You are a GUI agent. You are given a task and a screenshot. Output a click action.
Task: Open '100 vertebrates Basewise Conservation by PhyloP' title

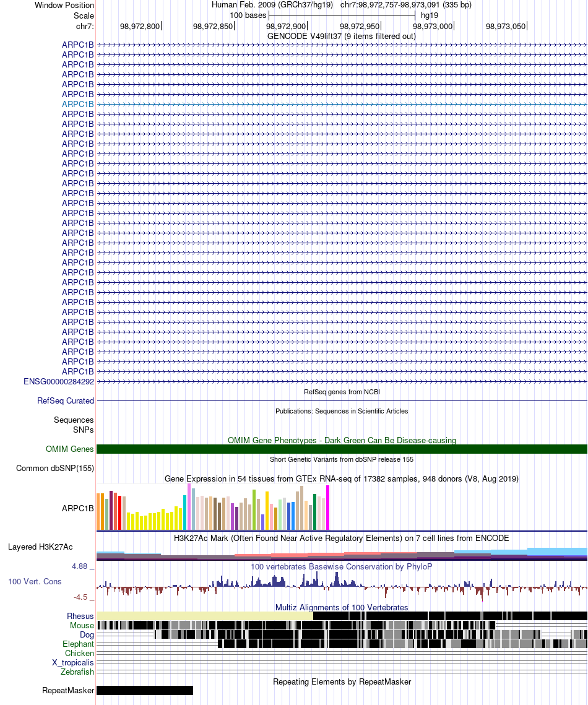pos(342,566)
